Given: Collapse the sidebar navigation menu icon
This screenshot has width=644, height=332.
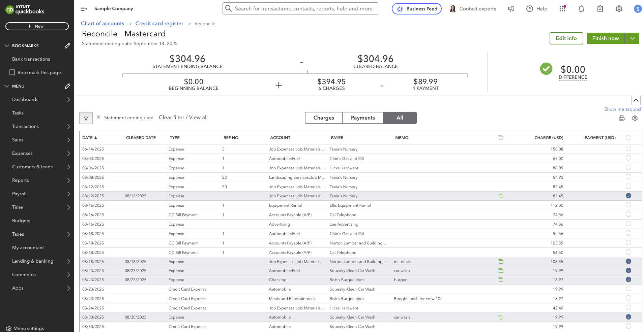Looking at the screenshot, I should pos(84,9).
